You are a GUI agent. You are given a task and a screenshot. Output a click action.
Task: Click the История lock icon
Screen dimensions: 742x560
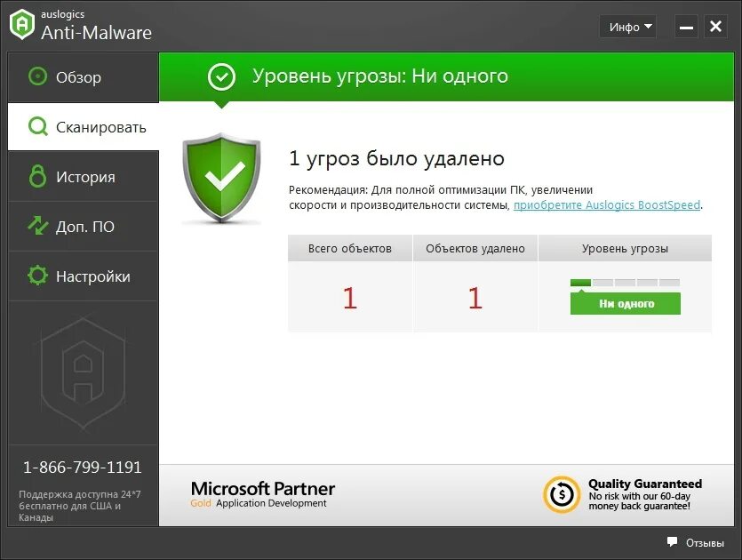click(x=38, y=176)
